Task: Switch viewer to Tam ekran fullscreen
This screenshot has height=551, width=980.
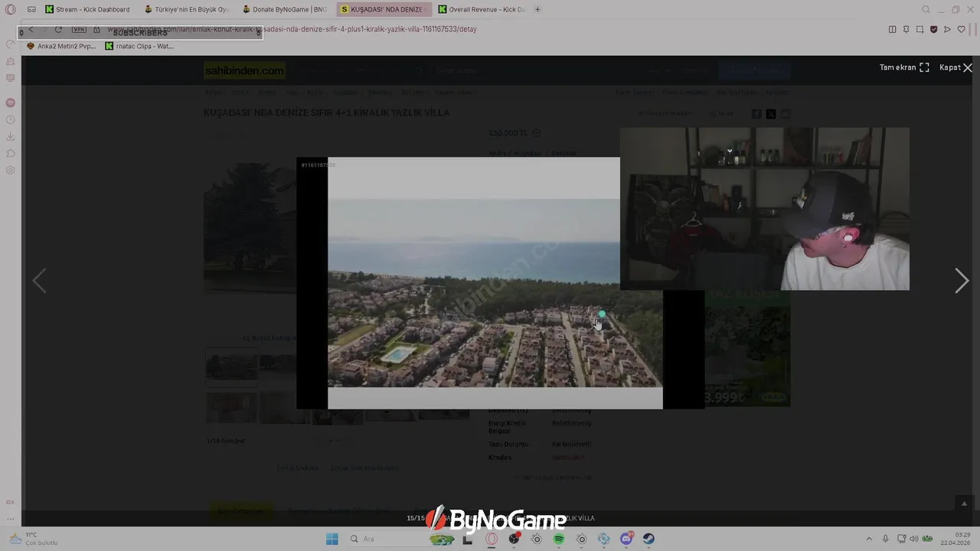Action: tap(904, 67)
